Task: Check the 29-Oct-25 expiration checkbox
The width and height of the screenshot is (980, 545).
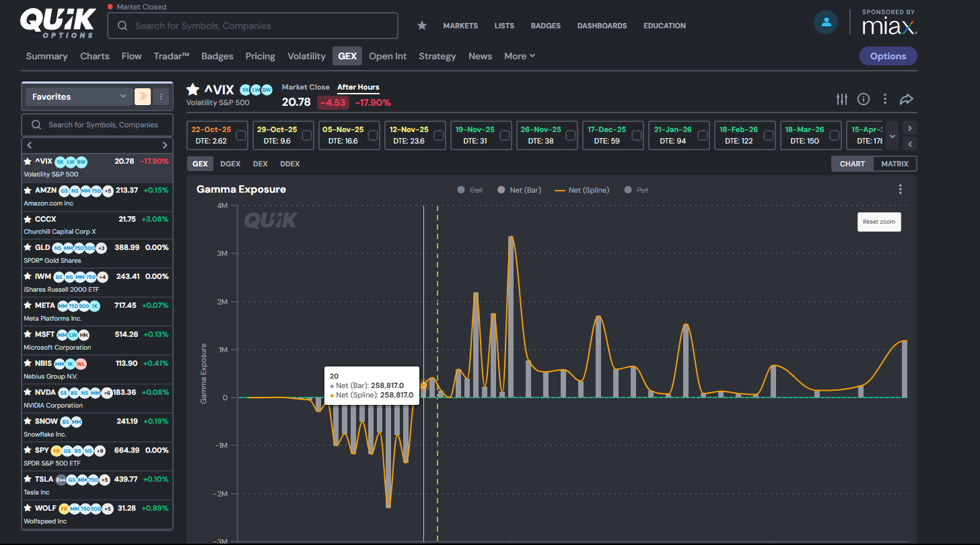Action: pos(307,135)
